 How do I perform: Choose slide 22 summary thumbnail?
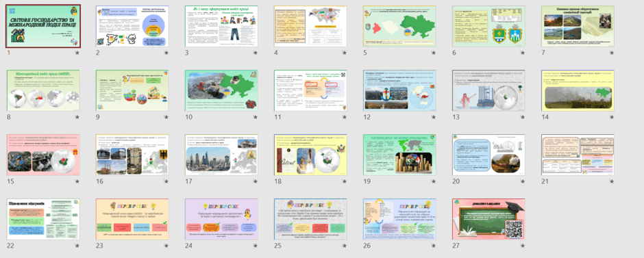pos(43,219)
